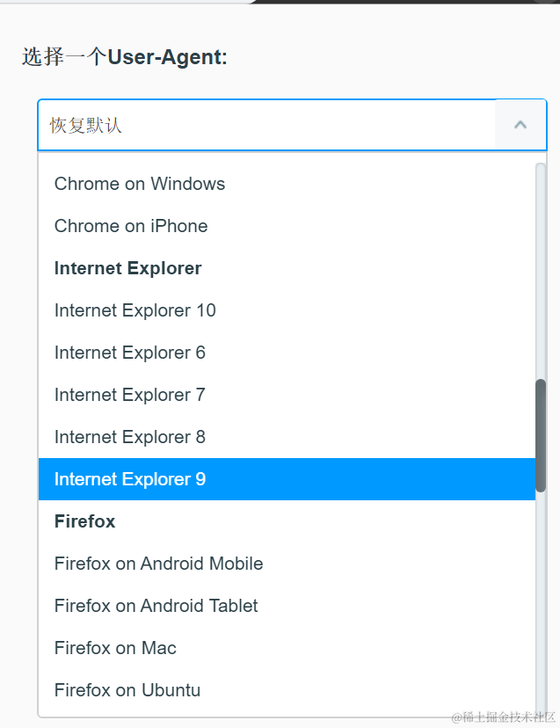Select Chrome on Windows option
The height and width of the screenshot is (728, 560).
pos(140,184)
